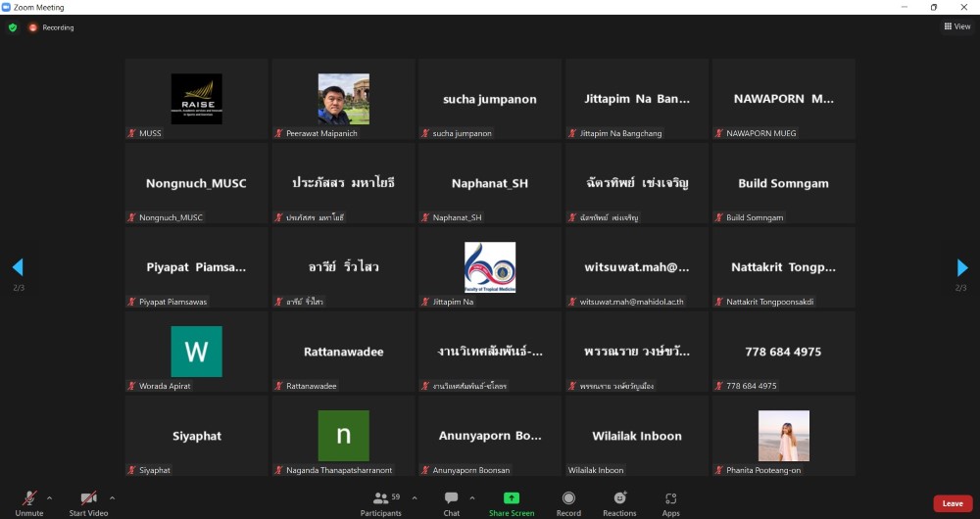The image size is (980, 519).
Task: Go to next page of participants
Action: tap(962, 267)
